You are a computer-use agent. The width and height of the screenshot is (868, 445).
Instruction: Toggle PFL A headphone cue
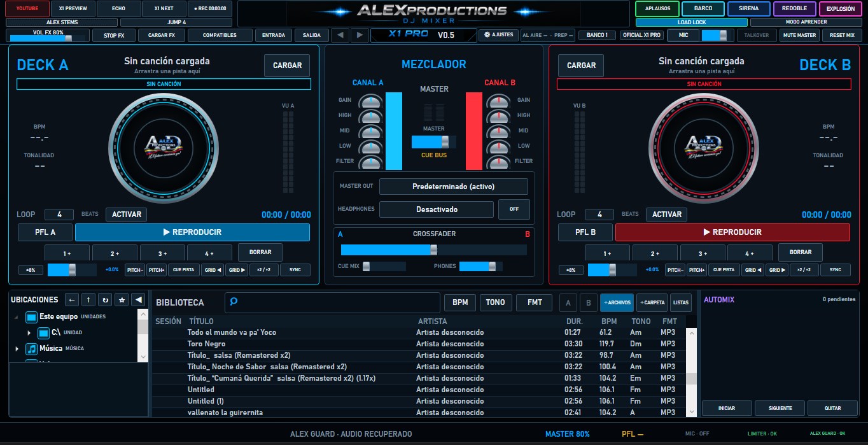45,232
